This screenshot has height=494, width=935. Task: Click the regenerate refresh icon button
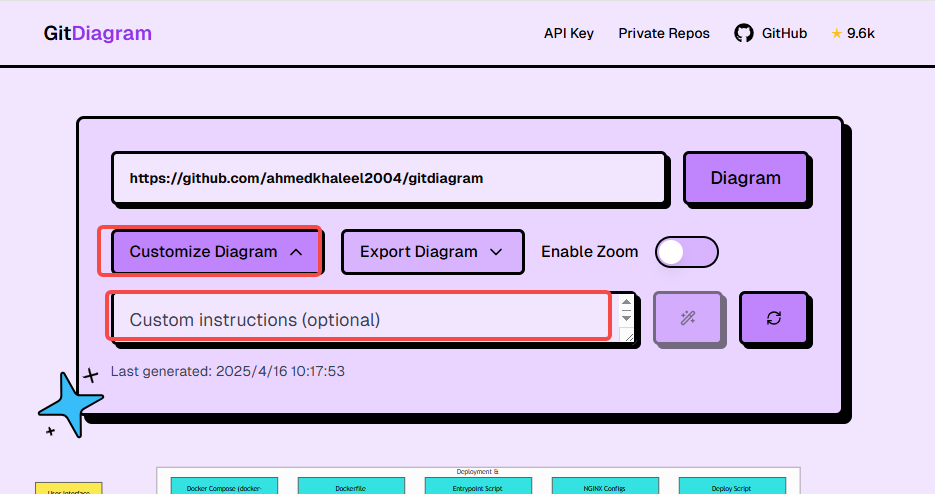point(773,318)
